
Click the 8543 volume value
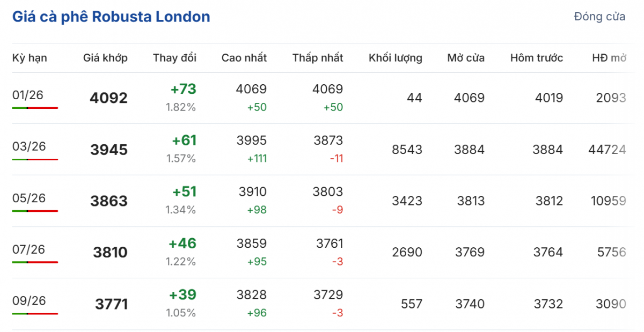[x=407, y=150]
